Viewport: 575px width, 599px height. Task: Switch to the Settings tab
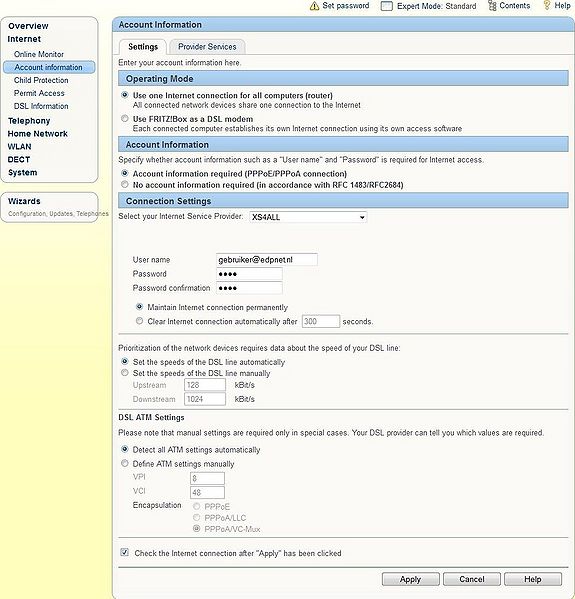tap(143, 47)
